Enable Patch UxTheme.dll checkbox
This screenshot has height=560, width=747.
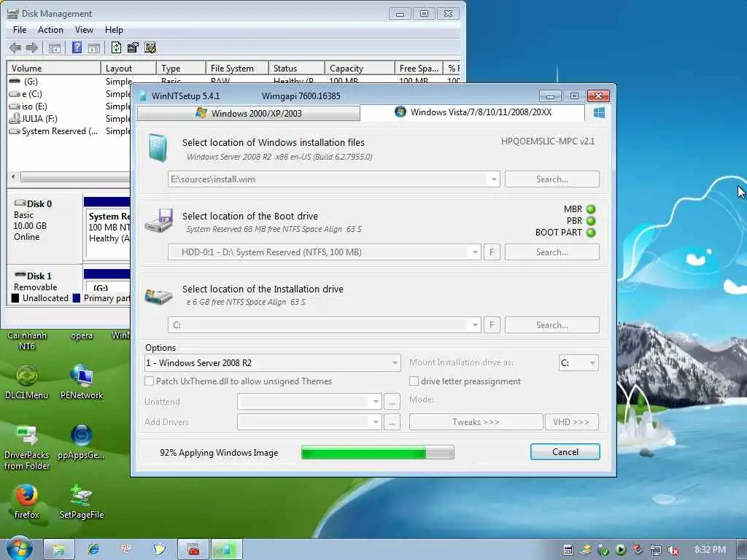click(149, 381)
